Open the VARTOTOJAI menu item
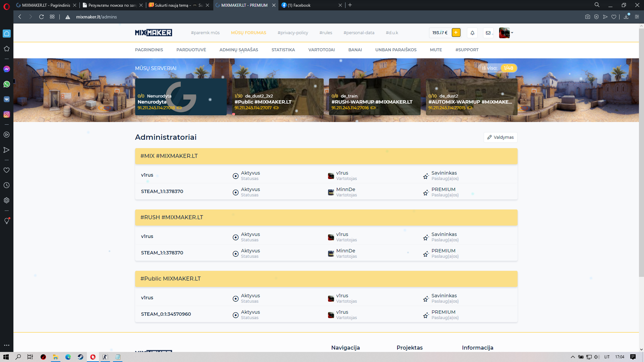 (321, 50)
